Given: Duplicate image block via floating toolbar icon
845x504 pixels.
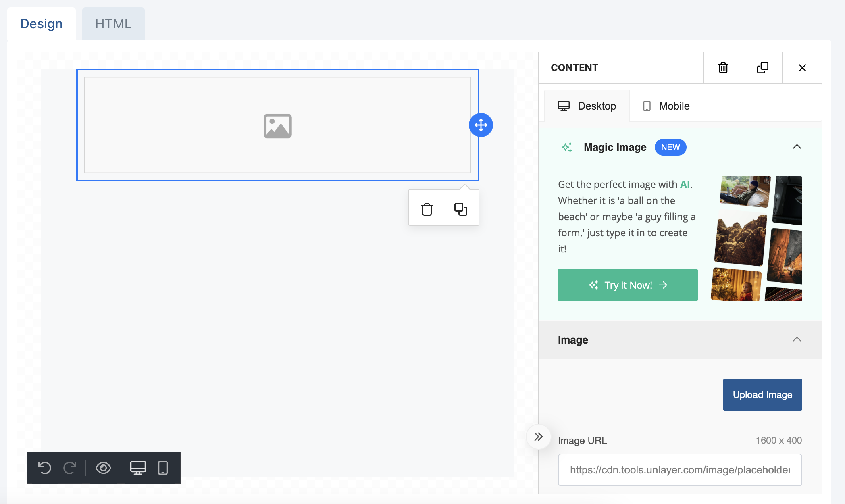Looking at the screenshot, I should pos(460,209).
